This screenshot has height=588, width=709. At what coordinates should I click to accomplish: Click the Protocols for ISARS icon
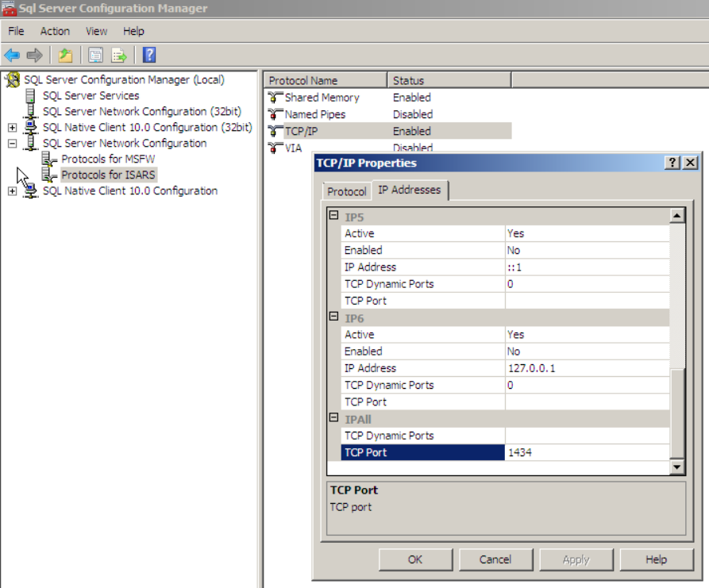pos(49,175)
